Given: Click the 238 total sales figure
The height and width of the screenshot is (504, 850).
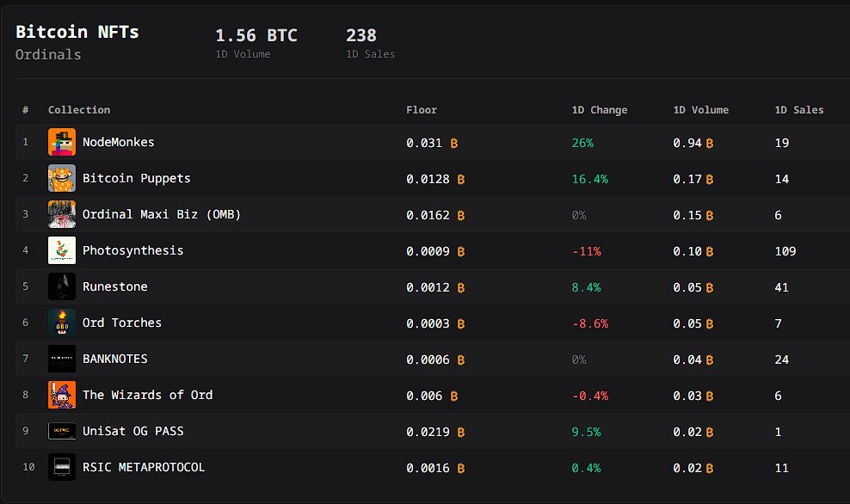Looking at the screenshot, I should 361,36.
